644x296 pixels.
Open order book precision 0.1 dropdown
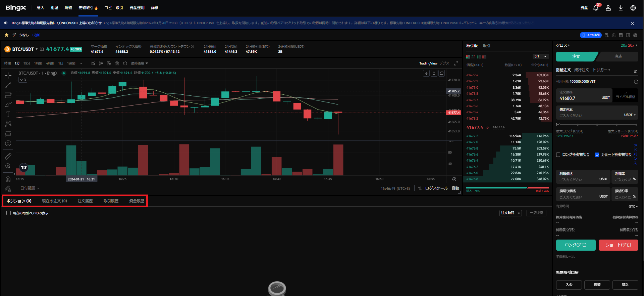point(540,56)
